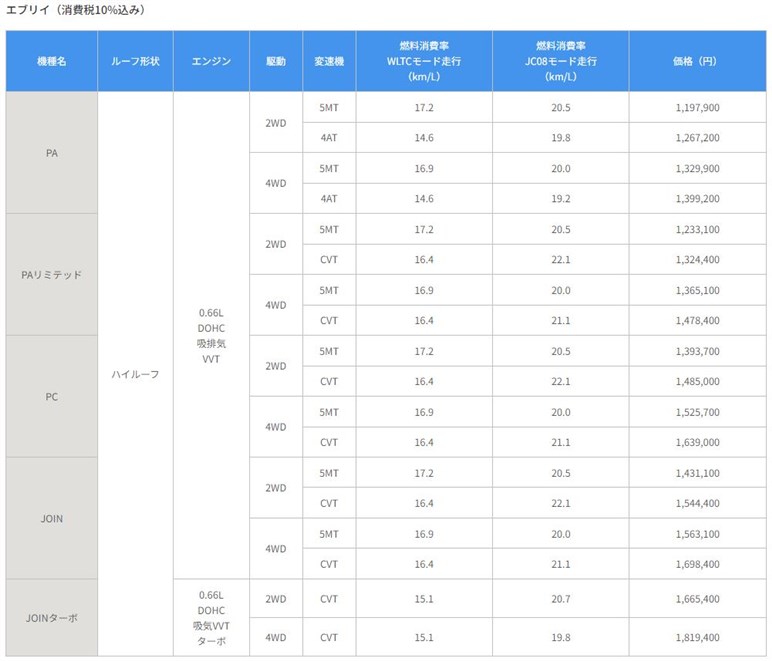Click the ルーフ形状 column header
The width and height of the screenshot is (772, 661).
(135, 61)
